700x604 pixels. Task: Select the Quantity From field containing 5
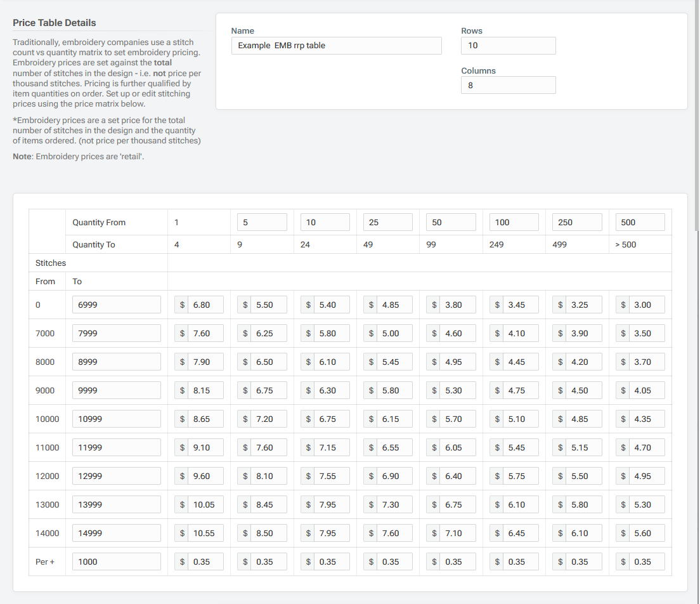click(x=262, y=221)
